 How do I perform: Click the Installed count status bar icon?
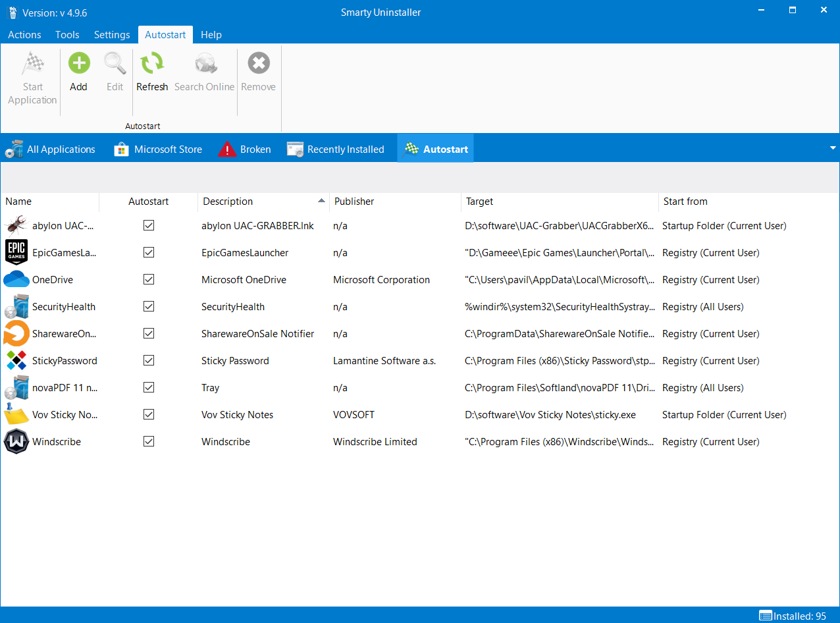click(766, 616)
